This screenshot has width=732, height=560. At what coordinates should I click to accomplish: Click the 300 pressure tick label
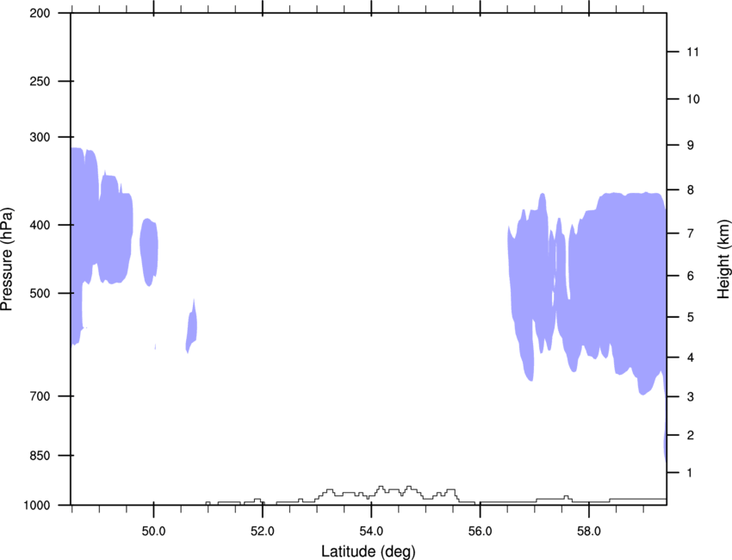pyautogui.click(x=40, y=137)
